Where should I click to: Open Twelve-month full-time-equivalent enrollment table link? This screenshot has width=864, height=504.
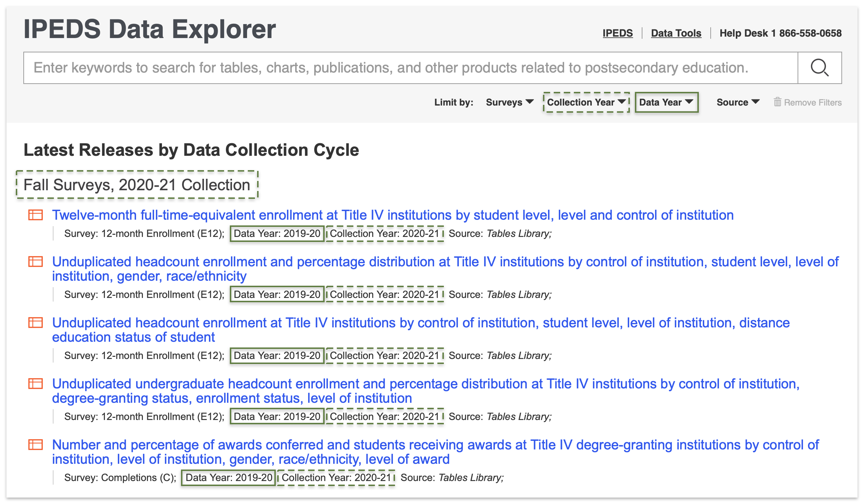coord(392,215)
